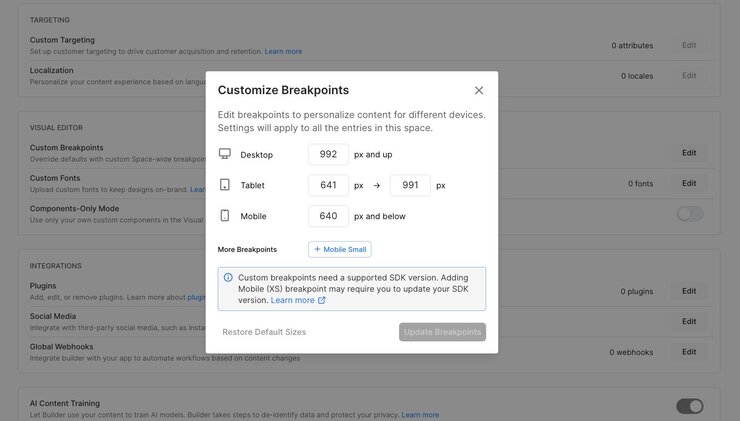Open Learn more link under Custom Targeting
740x421 pixels.
283,51
